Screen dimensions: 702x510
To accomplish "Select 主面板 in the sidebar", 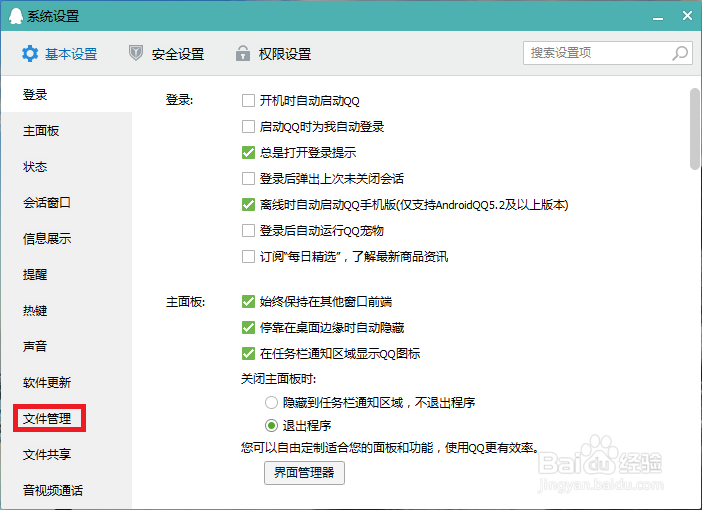I will [67, 131].
